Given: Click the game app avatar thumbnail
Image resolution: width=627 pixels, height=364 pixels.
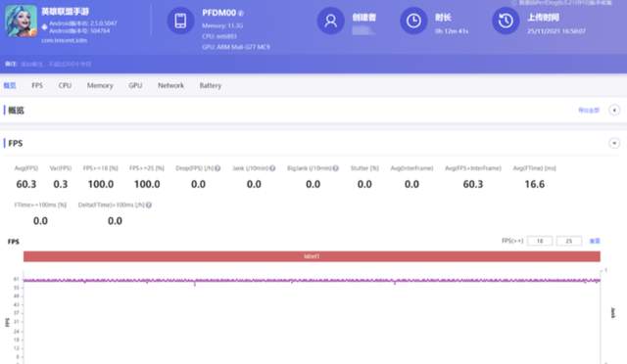Looking at the screenshot, I should pyautogui.click(x=21, y=21).
